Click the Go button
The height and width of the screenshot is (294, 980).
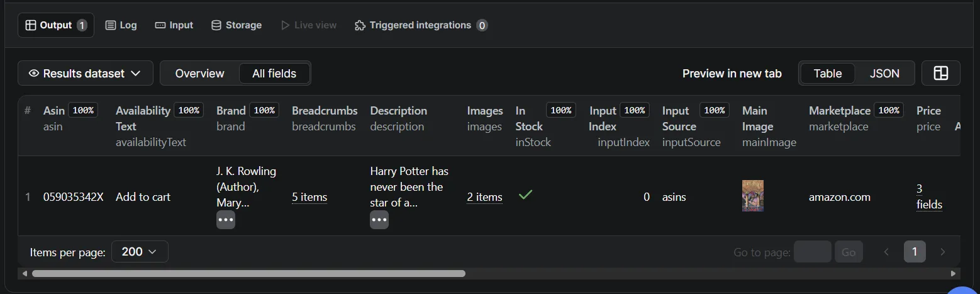click(849, 252)
